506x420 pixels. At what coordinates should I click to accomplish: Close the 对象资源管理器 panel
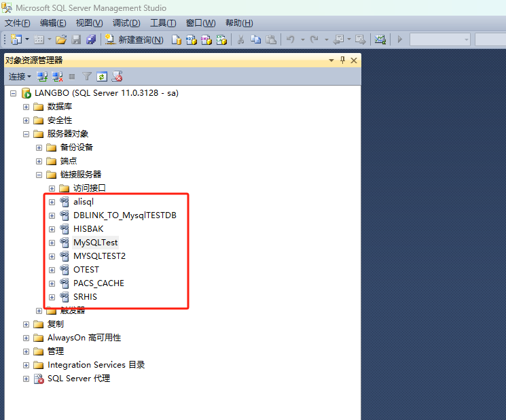point(354,60)
